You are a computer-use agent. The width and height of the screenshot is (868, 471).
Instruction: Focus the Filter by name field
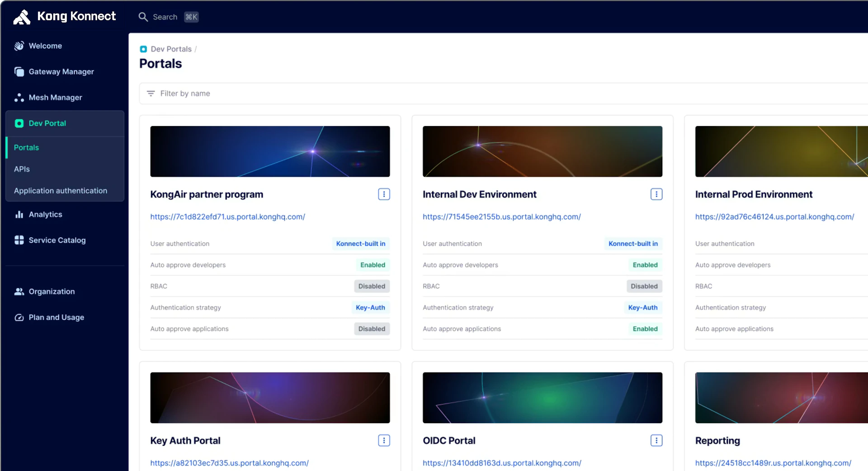tap(503, 93)
